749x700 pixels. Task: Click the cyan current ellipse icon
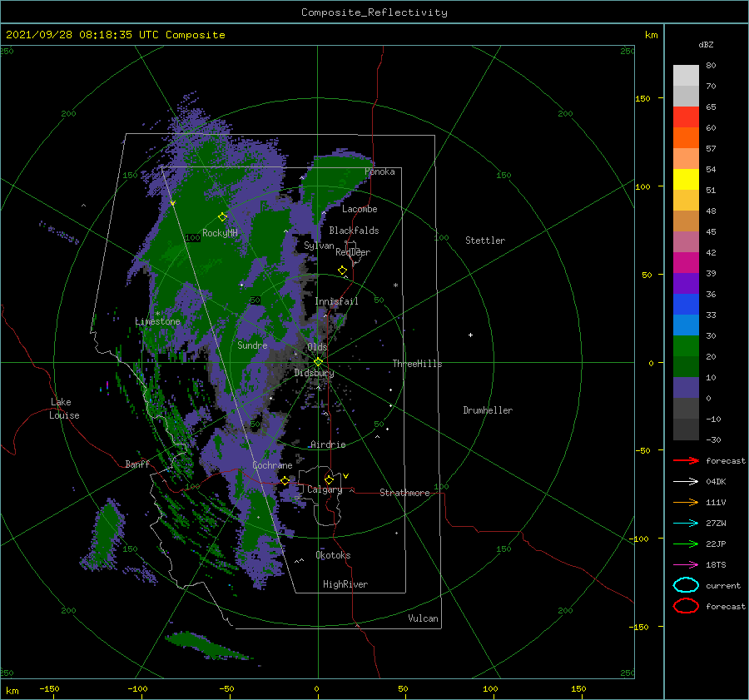pos(686,585)
